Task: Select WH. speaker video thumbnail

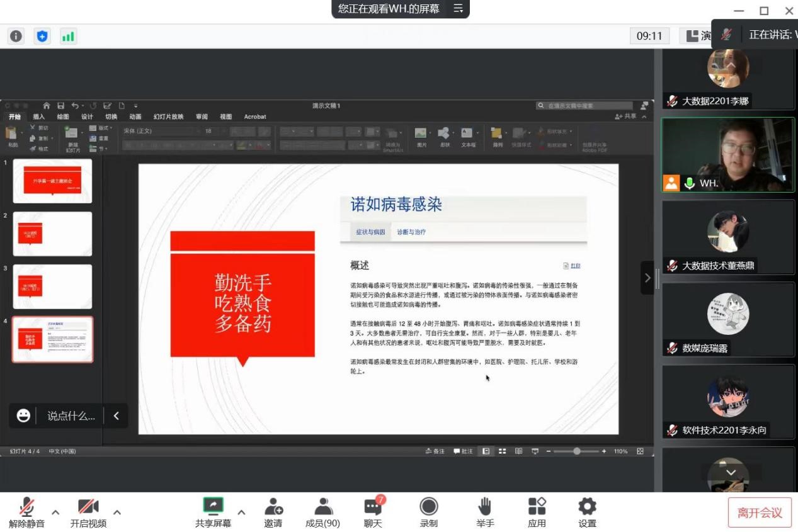Action: tap(728, 154)
